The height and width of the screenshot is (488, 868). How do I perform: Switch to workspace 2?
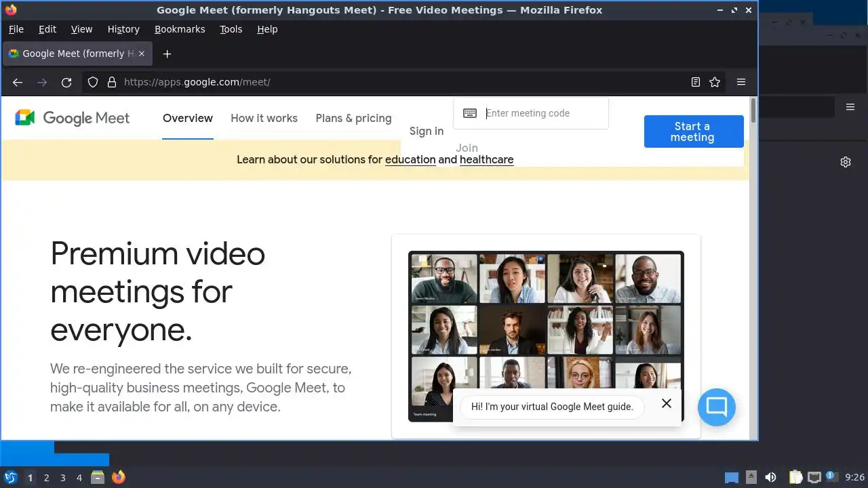coord(46,478)
